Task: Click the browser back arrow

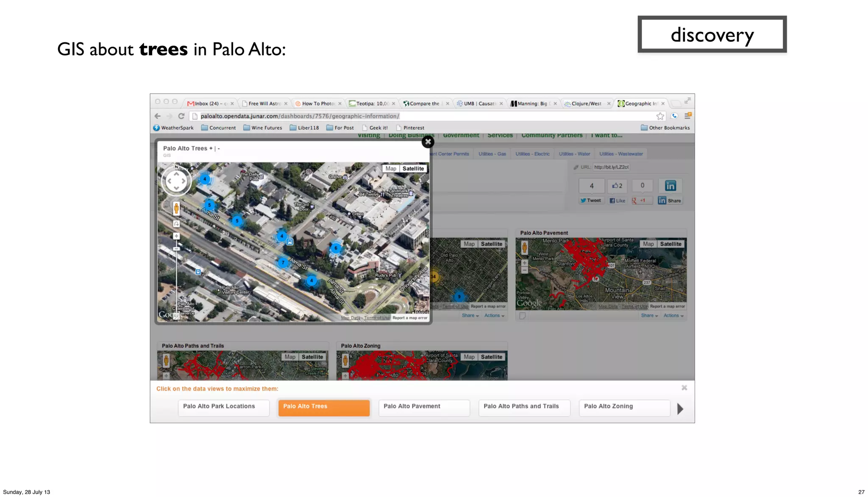Action: 158,116
